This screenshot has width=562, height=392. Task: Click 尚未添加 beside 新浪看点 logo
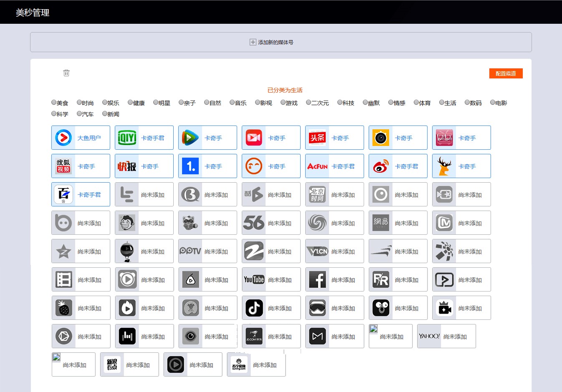coord(138,365)
